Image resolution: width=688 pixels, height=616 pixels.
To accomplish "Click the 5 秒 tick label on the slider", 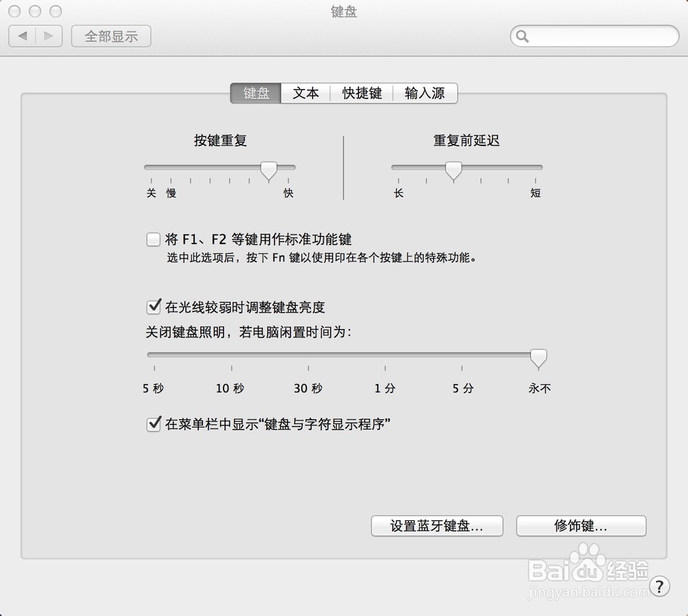I will click(153, 388).
